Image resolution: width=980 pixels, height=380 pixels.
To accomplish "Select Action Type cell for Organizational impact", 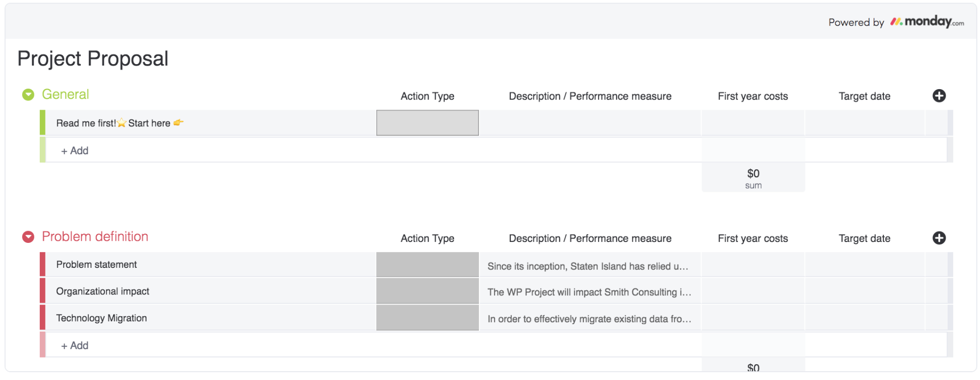I will (x=427, y=291).
